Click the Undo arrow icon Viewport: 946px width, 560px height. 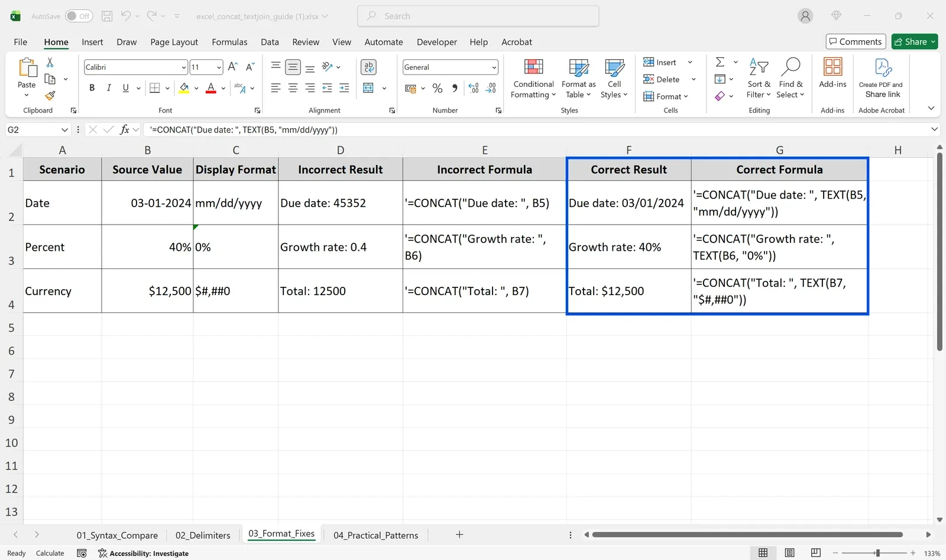126,16
